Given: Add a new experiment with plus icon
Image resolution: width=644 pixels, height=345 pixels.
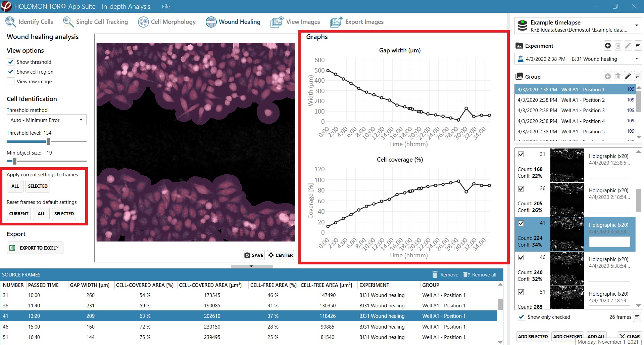Looking at the screenshot, I should (x=608, y=46).
